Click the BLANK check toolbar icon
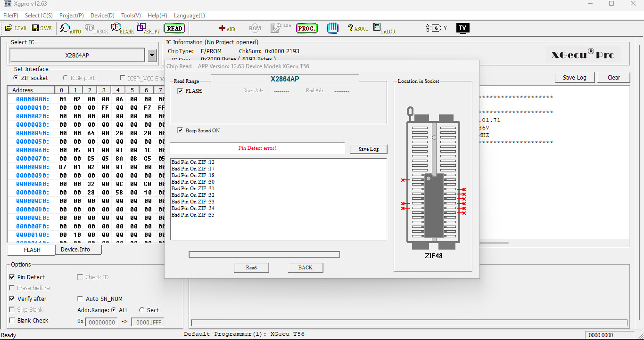 pyautogui.click(x=122, y=29)
